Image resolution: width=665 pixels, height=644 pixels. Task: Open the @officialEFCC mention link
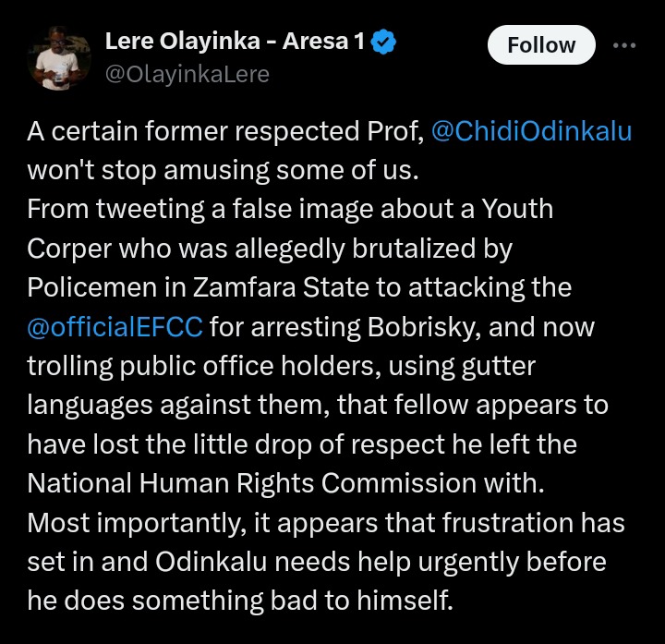(115, 327)
